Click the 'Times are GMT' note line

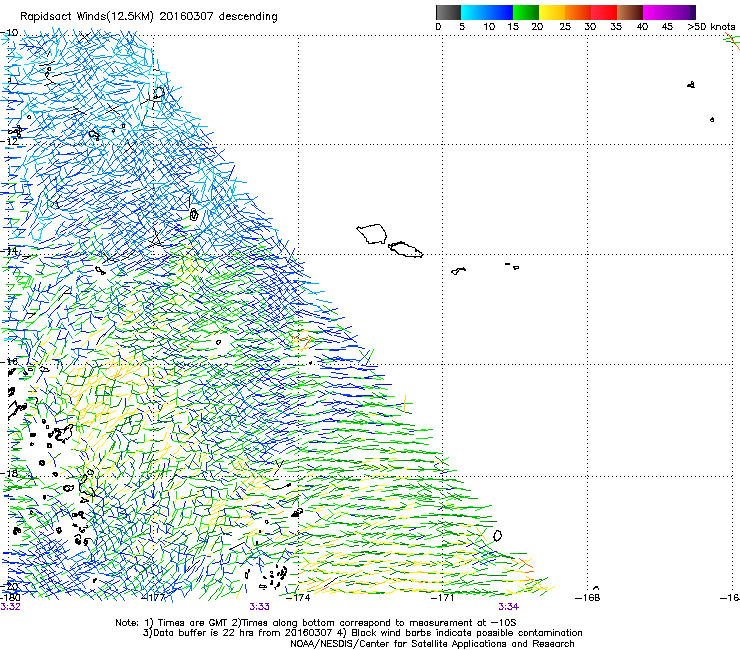316,623
